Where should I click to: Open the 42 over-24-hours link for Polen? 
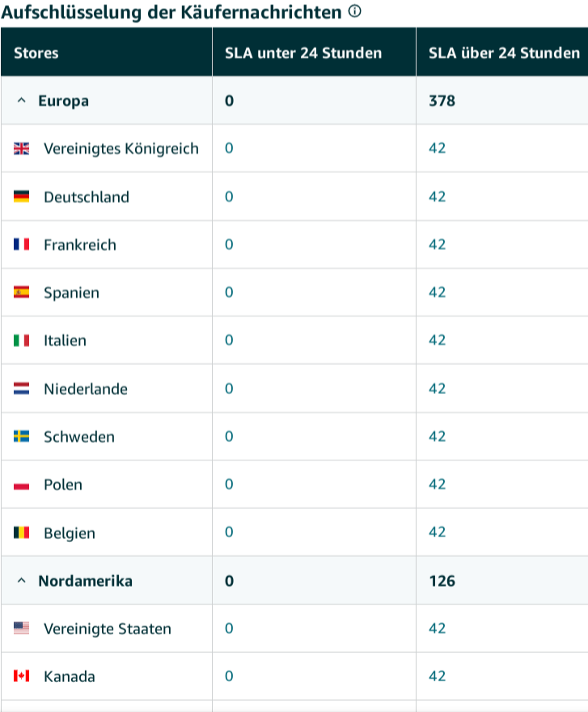click(438, 484)
